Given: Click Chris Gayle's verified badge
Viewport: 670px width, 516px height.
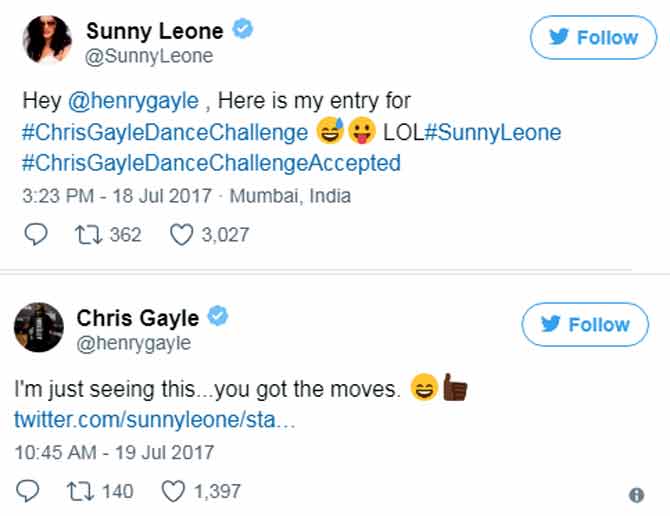Looking at the screenshot, I should pos(218,318).
